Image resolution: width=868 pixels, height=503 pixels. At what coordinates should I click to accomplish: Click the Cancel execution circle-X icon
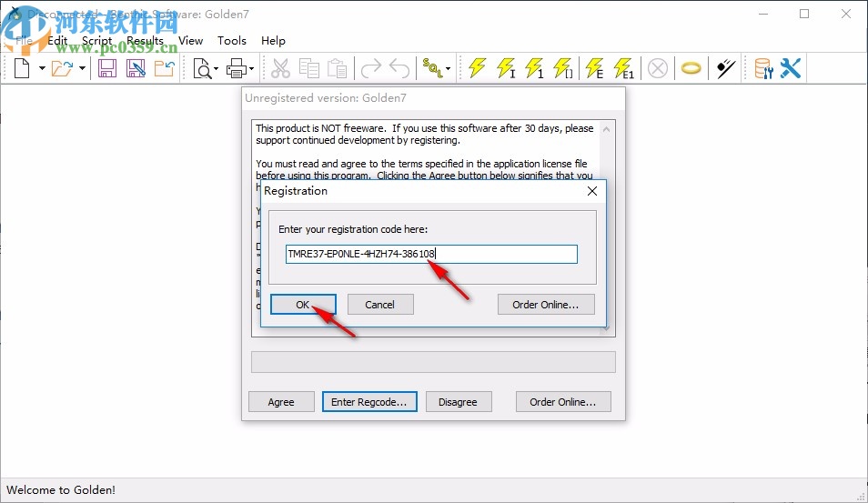click(658, 68)
